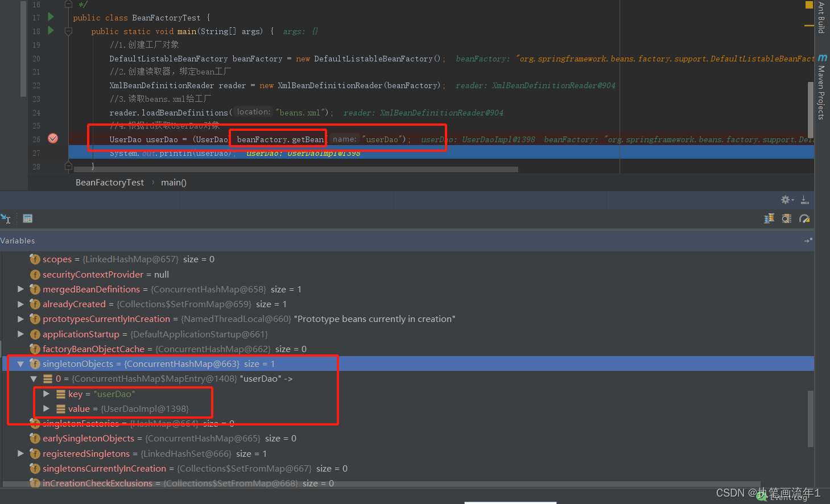Toggle the breakpoint on line 26

pos(52,138)
